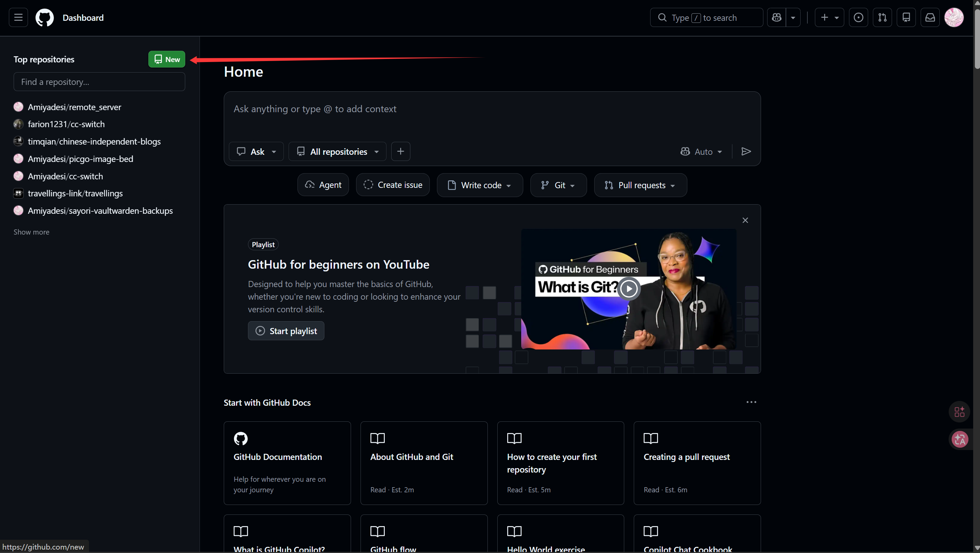Open the Auto model selector dropdown
Viewport: 980px width, 553px height.
[701, 151]
